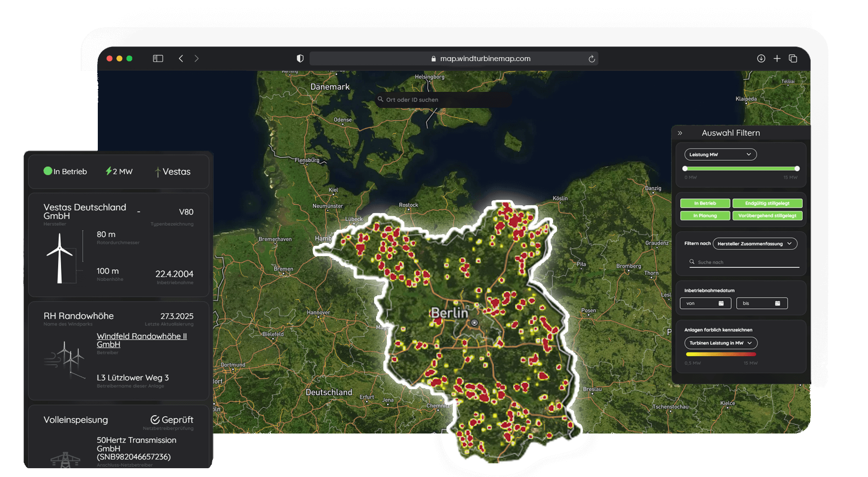Click the 22.4.2004 commissioning date
This screenshot has height=477, width=868.
coord(174,274)
